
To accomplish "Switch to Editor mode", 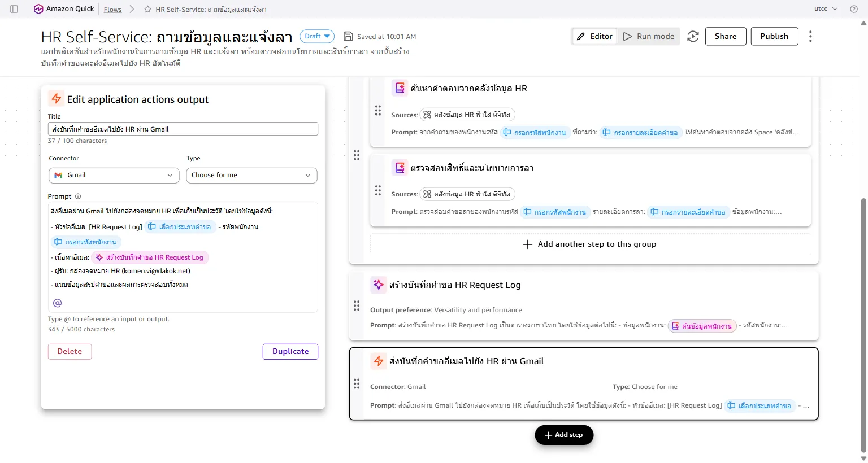I will 594,36.
